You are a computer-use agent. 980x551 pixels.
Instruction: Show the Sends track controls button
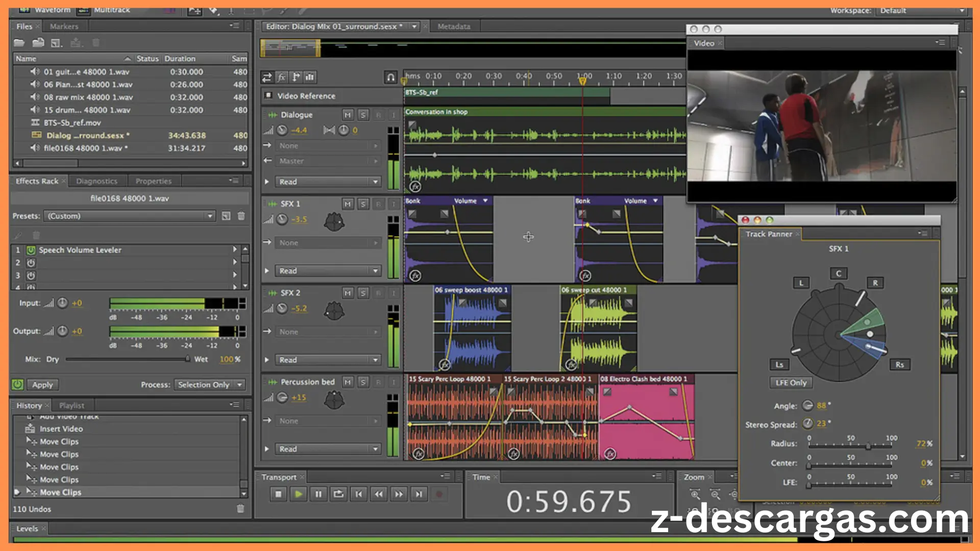[296, 77]
